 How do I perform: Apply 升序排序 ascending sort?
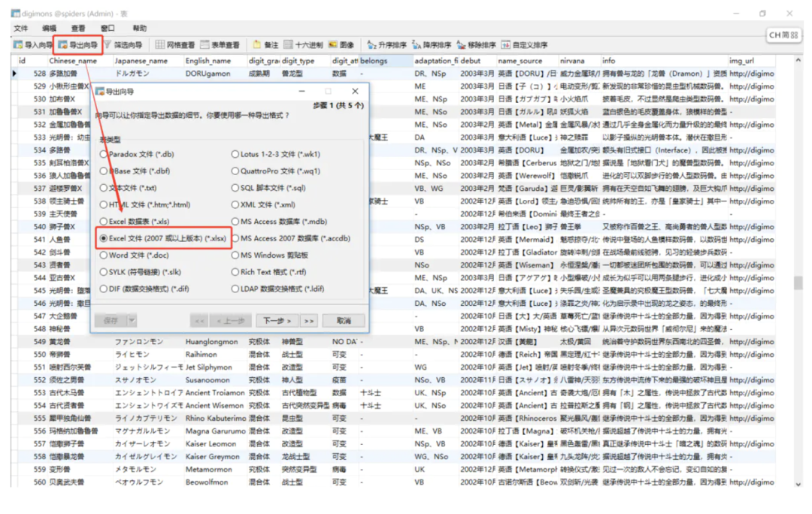coord(387,45)
